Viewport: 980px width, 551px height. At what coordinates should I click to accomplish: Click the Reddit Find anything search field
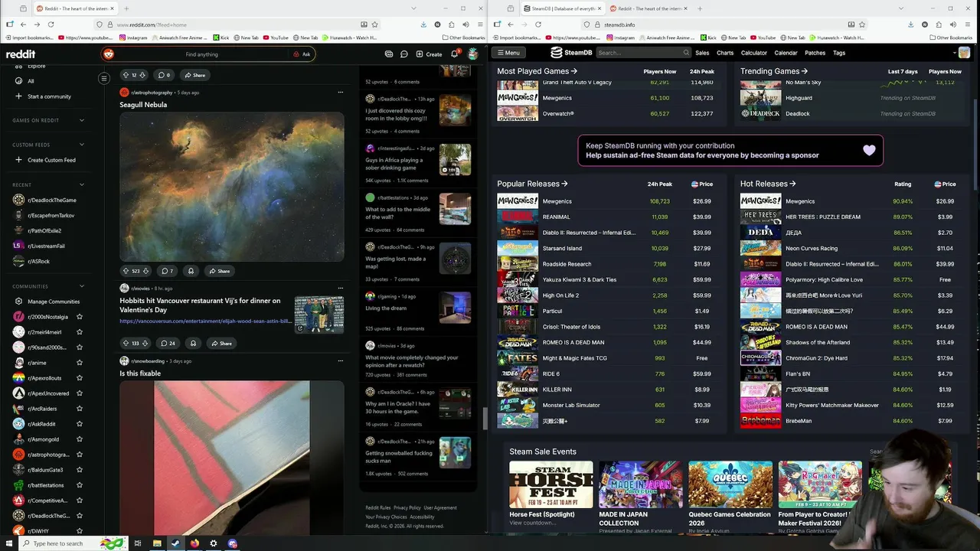pyautogui.click(x=201, y=54)
